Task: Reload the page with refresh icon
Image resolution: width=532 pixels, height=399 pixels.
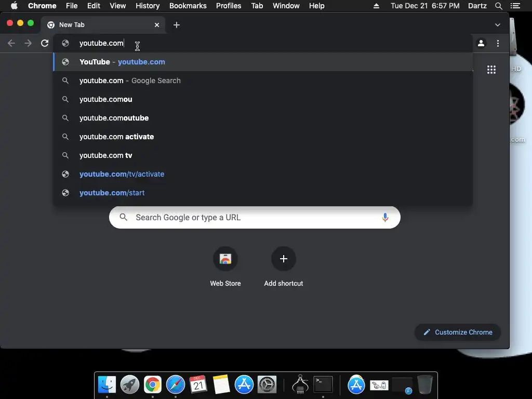Action: pyautogui.click(x=45, y=43)
